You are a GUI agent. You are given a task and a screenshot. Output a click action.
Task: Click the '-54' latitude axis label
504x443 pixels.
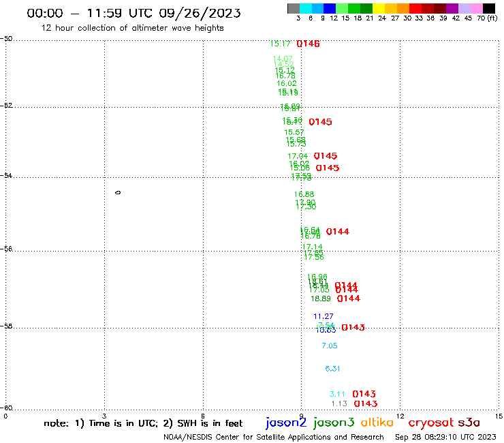[x=6, y=176]
